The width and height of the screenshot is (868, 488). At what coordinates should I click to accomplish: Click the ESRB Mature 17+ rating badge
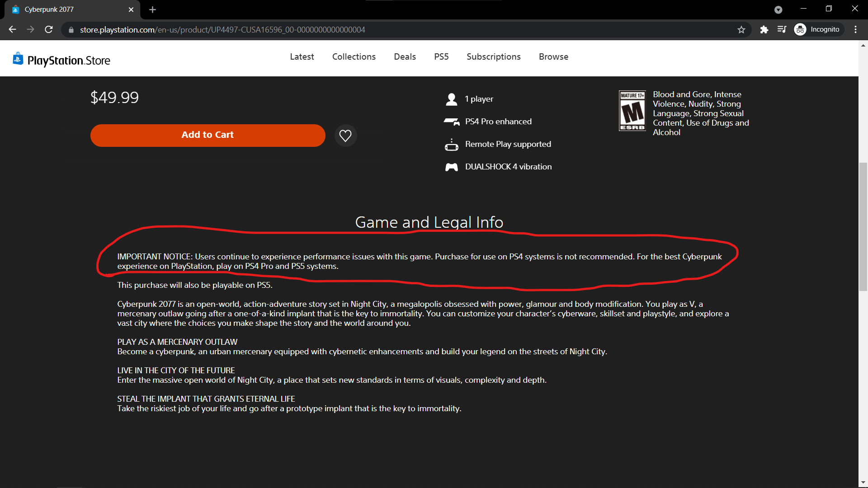click(632, 111)
